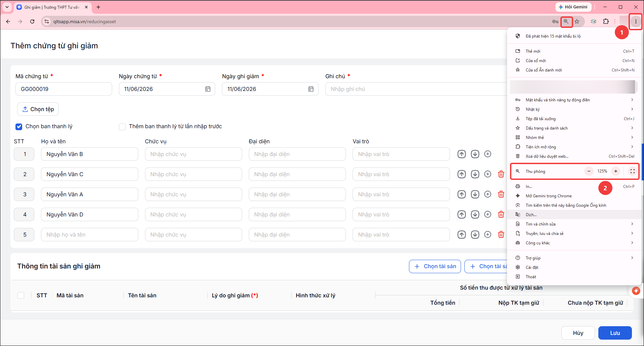Open calendar for Ngày ghi giảm
This screenshot has height=346, width=644.
coord(311,89)
